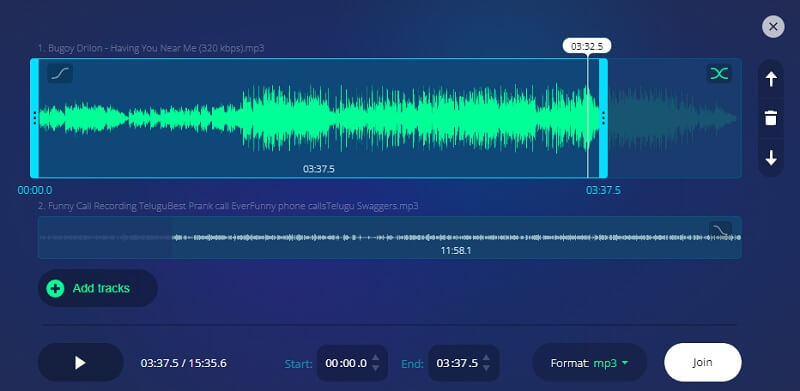This screenshot has width=800, height=391.
Task: Click the 03:32.5 playhead marker
Action: pyautogui.click(x=587, y=46)
